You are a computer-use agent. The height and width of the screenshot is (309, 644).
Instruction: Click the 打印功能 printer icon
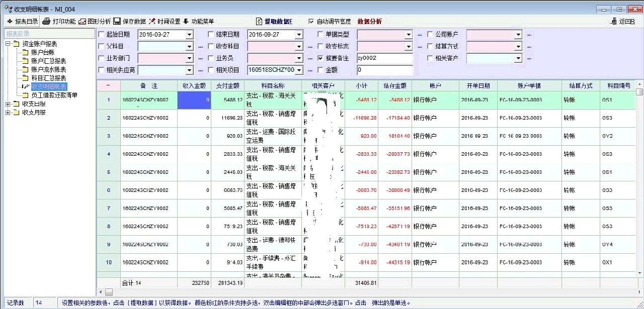coord(46,22)
